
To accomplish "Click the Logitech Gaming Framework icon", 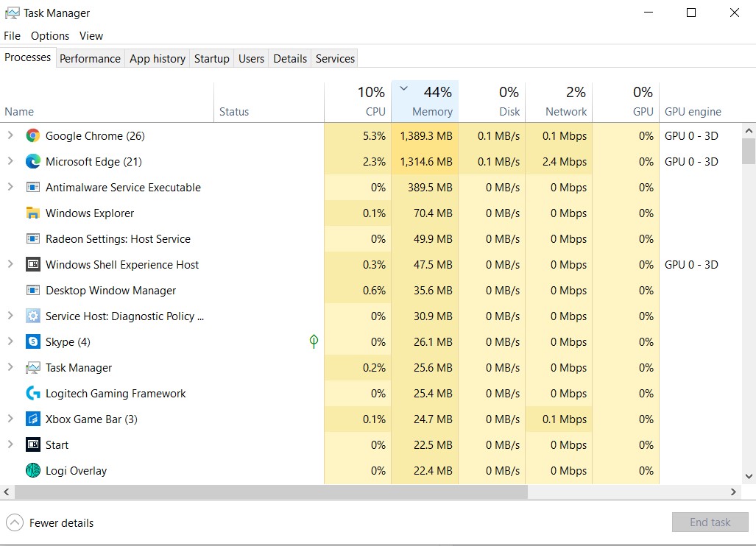I will click(x=33, y=393).
